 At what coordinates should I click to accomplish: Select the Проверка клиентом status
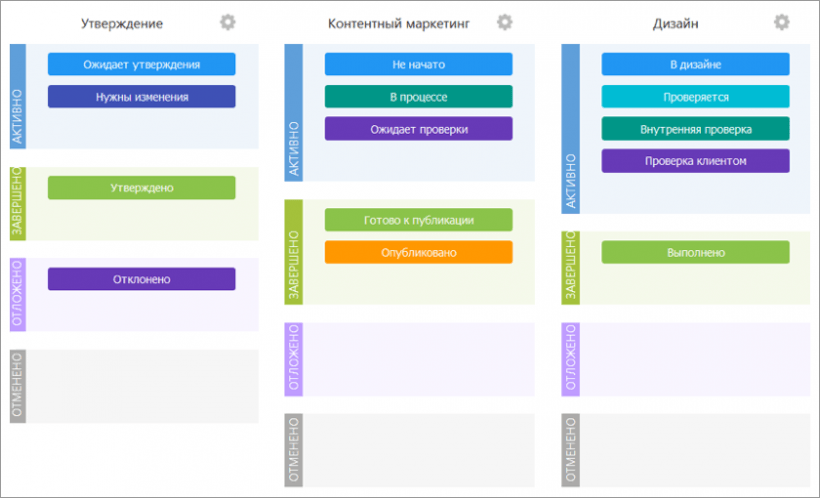pos(695,161)
